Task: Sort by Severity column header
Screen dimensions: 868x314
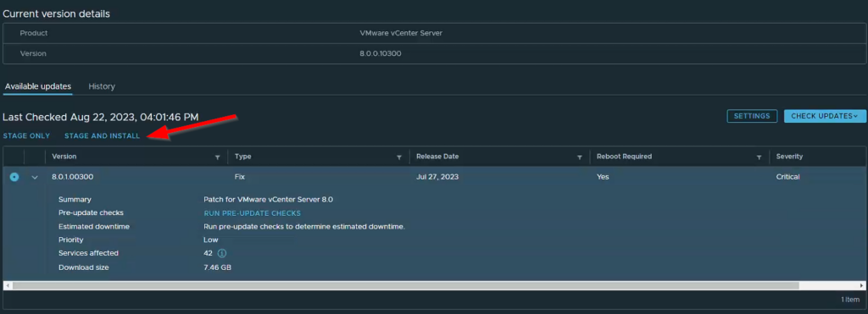Action: click(x=789, y=157)
